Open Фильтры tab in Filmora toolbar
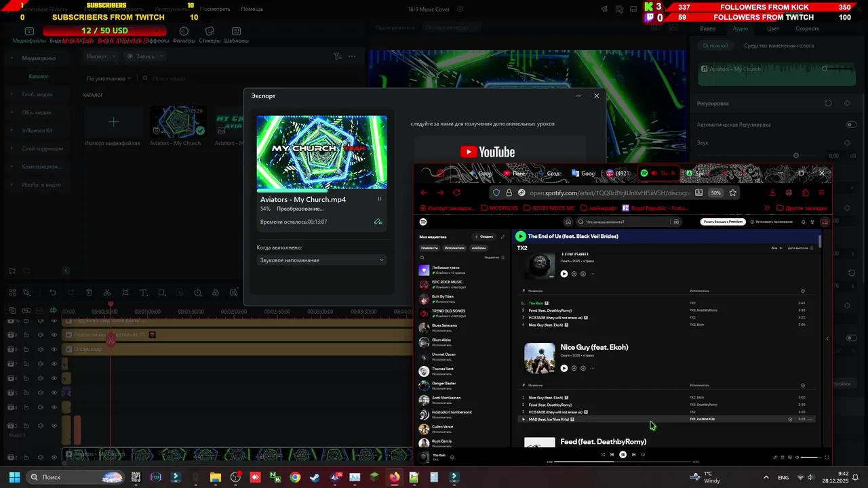 click(x=184, y=36)
